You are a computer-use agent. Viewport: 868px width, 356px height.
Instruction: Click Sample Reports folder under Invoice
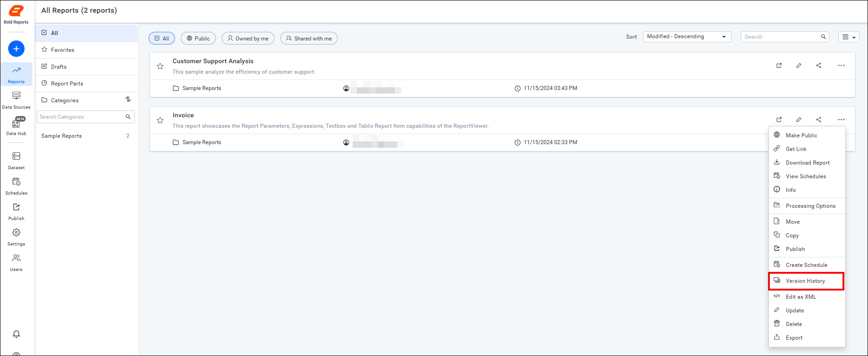click(x=197, y=142)
